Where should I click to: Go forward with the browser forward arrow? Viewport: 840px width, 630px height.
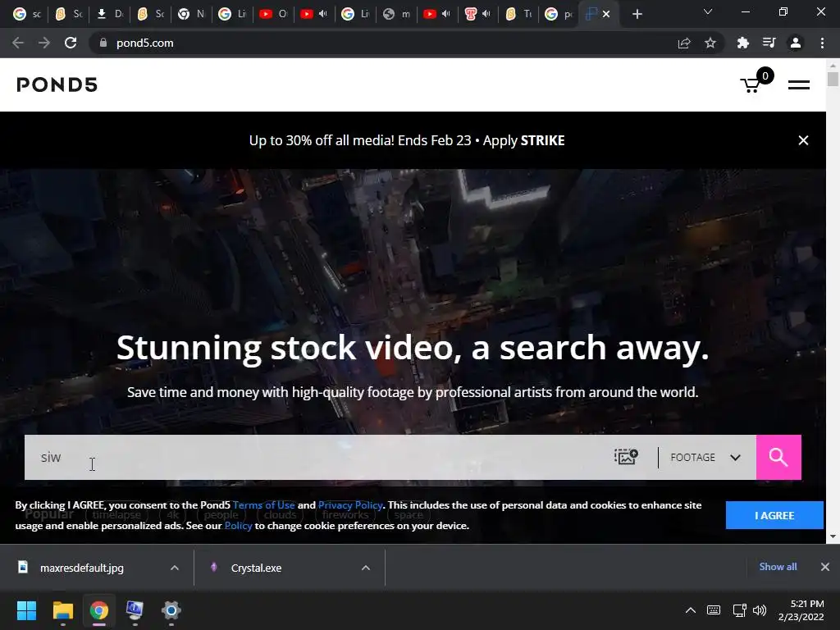coord(44,43)
